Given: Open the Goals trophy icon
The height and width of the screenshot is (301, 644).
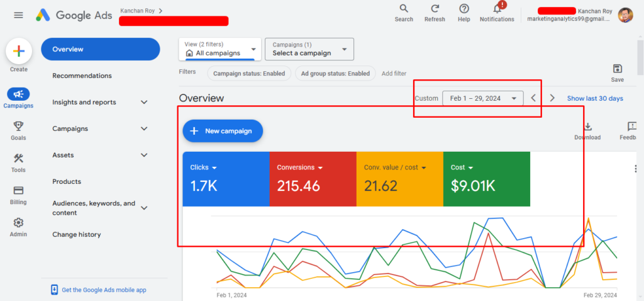Looking at the screenshot, I should coord(18,126).
